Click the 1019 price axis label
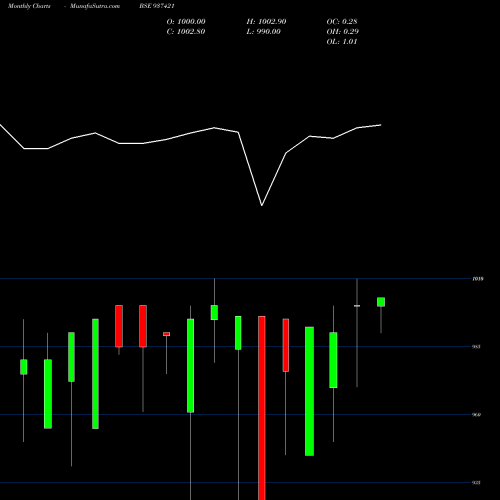Screen dimensions: 500x500 point(478,279)
